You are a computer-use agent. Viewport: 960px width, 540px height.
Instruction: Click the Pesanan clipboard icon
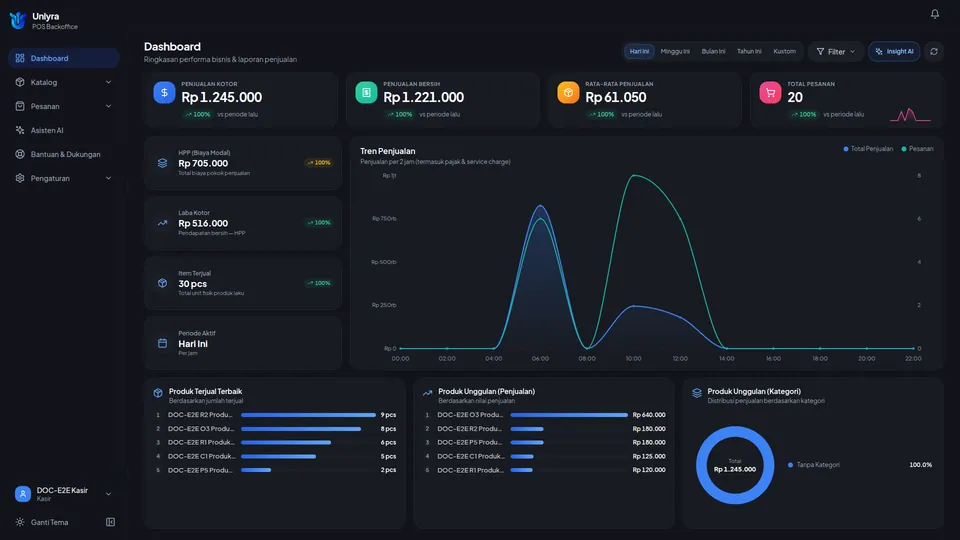pos(20,106)
